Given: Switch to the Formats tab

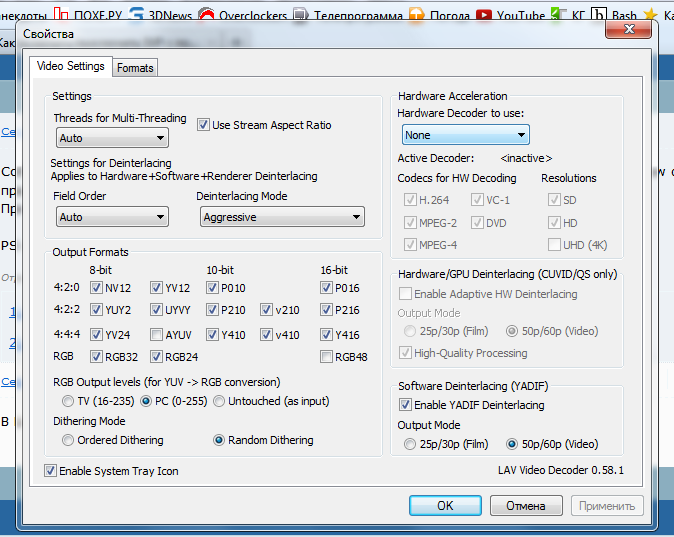Looking at the screenshot, I should [135, 68].
